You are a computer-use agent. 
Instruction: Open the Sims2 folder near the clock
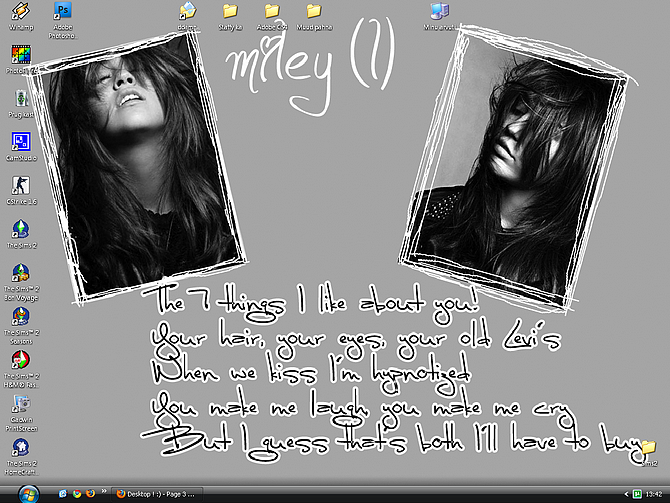pos(648,452)
